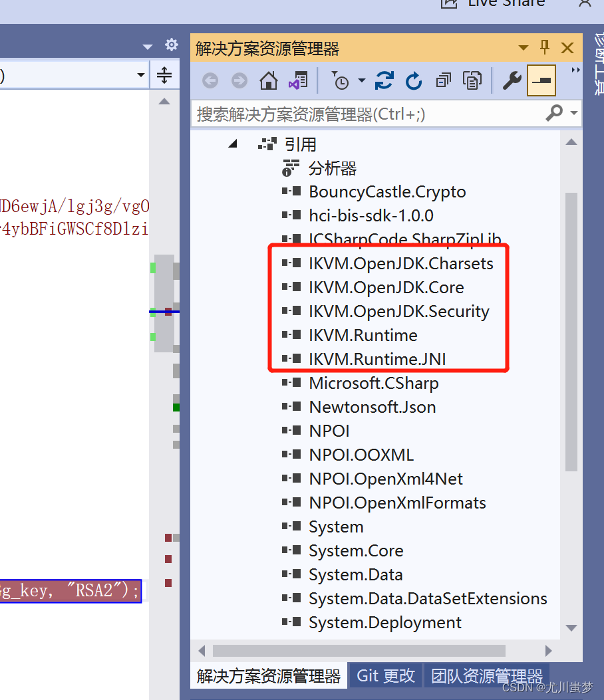Viewport: 604px width, 700px height.
Task: Click the horizontal scrollbar right arrow
Action: (x=549, y=651)
